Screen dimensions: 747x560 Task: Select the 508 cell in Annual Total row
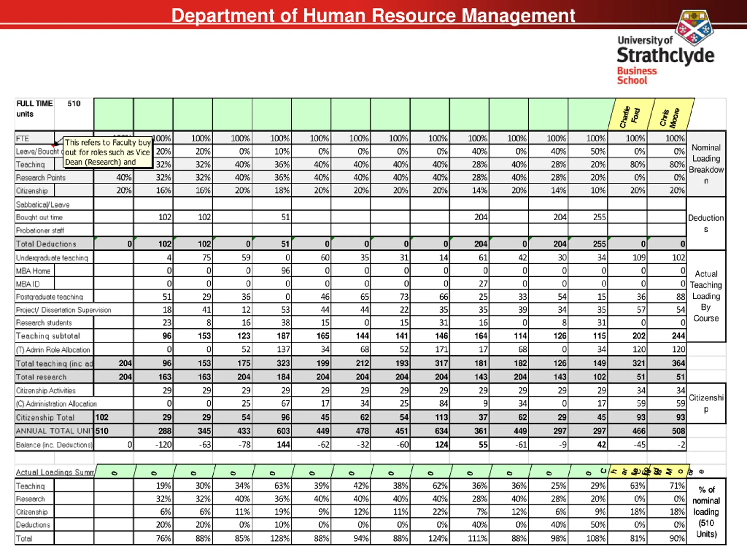(667, 431)
